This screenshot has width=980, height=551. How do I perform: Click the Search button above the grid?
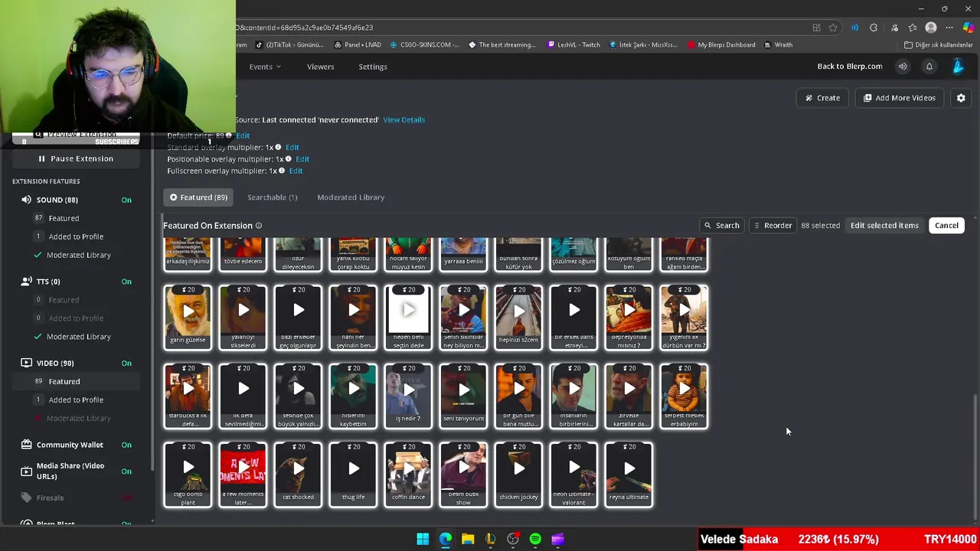tap(722, 226)
